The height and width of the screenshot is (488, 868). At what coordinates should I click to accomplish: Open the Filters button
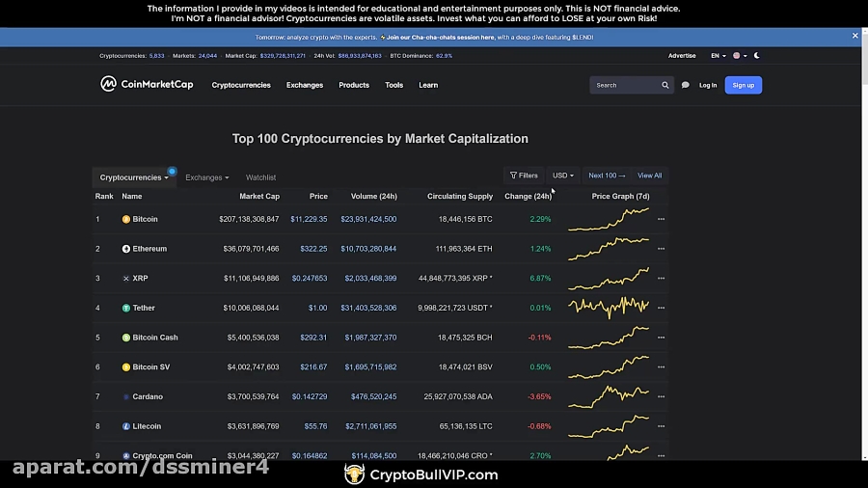pos(524,176)
